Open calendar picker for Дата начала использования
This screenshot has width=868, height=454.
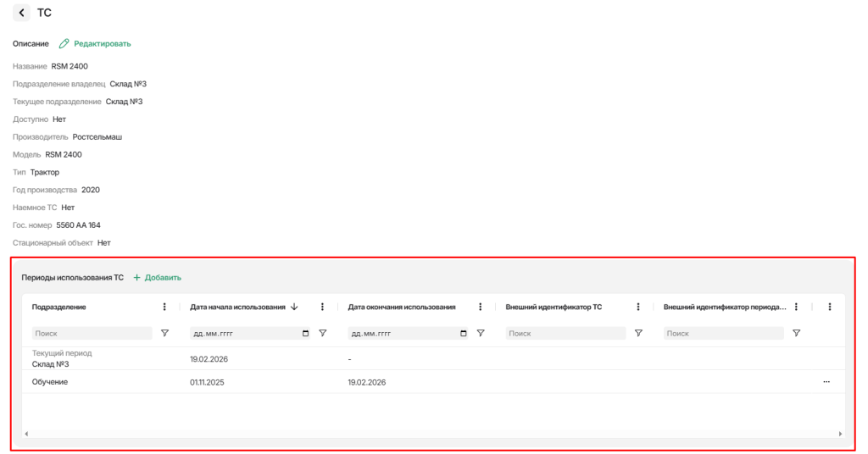coord(305,334)
